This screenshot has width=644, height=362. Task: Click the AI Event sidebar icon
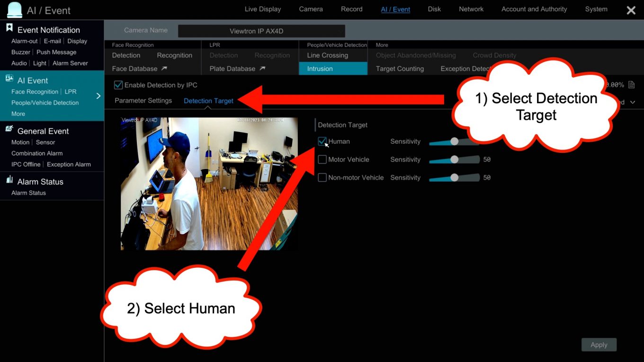tap(9, 79)
